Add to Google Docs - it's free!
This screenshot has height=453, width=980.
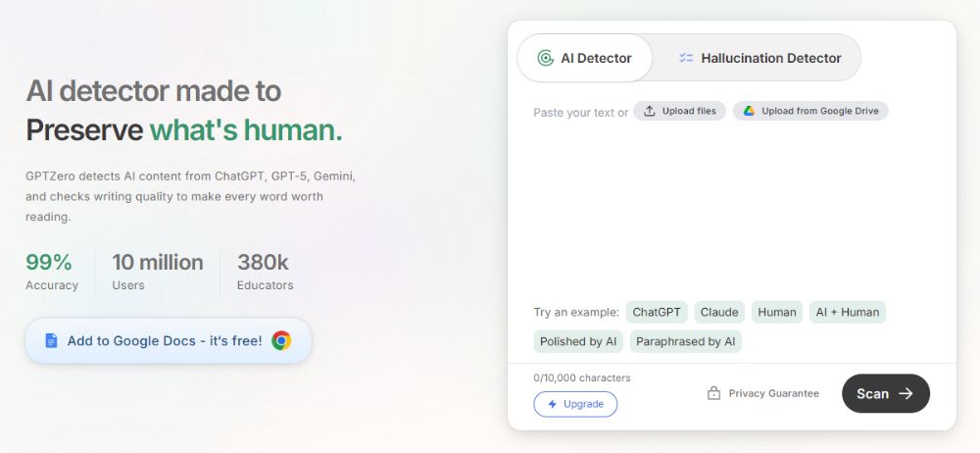[x=169, y=341]
